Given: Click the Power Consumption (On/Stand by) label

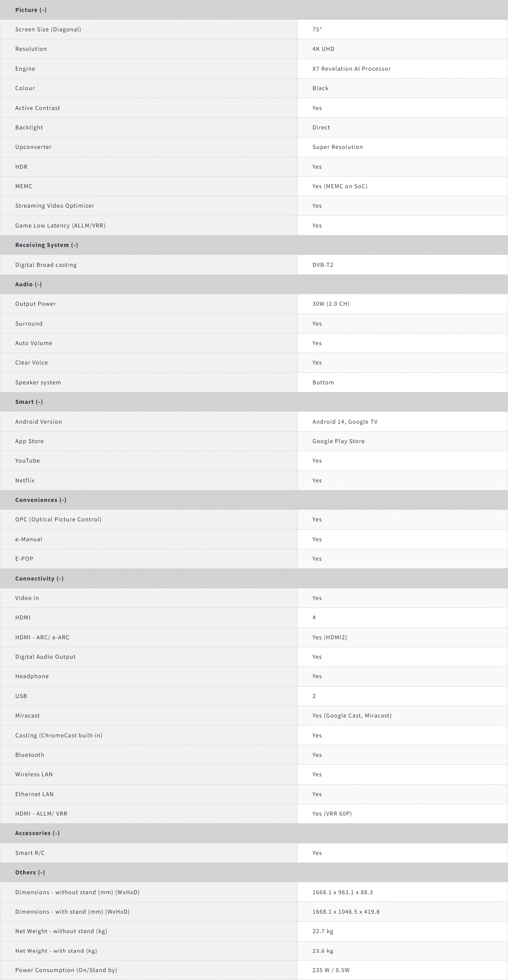Looking at the screenshot, I should pyautogui.click(x=66, y=970).
